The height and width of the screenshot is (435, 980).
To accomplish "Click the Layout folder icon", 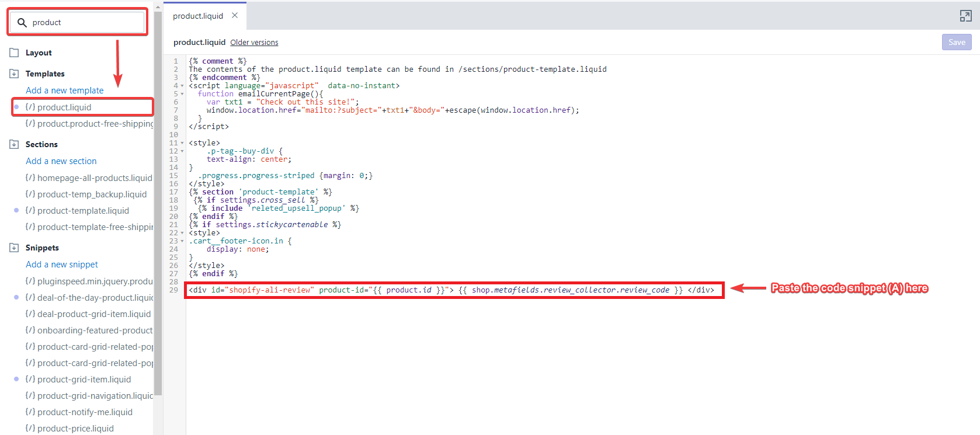I will point(14,53).
